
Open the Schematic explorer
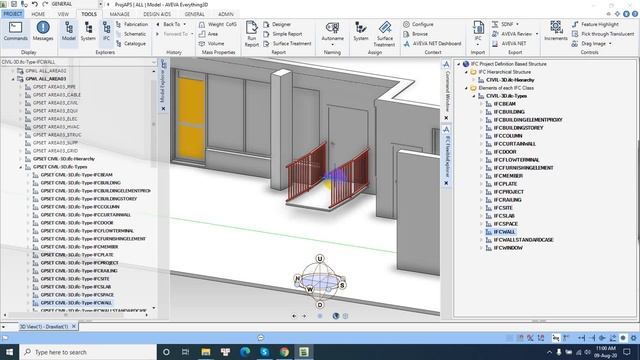point(131,34)
